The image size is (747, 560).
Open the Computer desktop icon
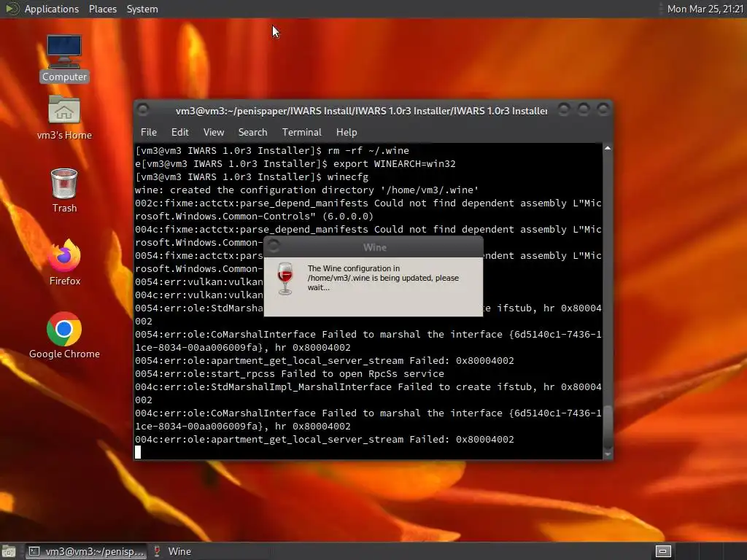pos(64,58)
